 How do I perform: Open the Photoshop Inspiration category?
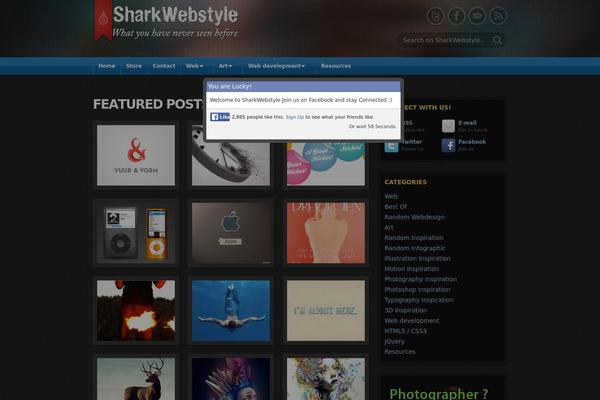[417, 289]
